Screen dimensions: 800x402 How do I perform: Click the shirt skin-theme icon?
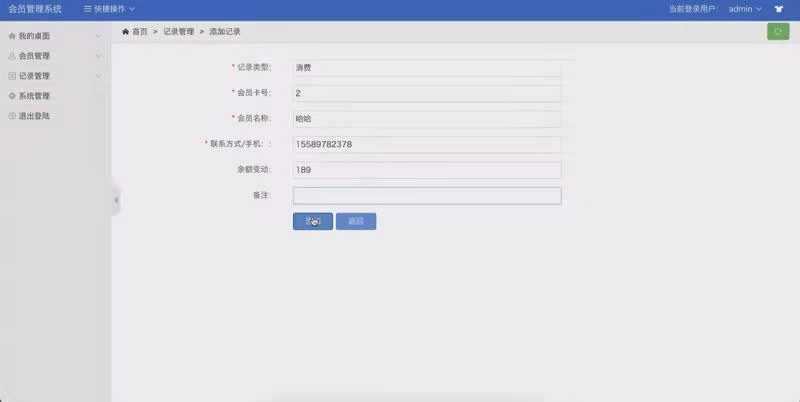pyautogui.click(x=779, y=9)
